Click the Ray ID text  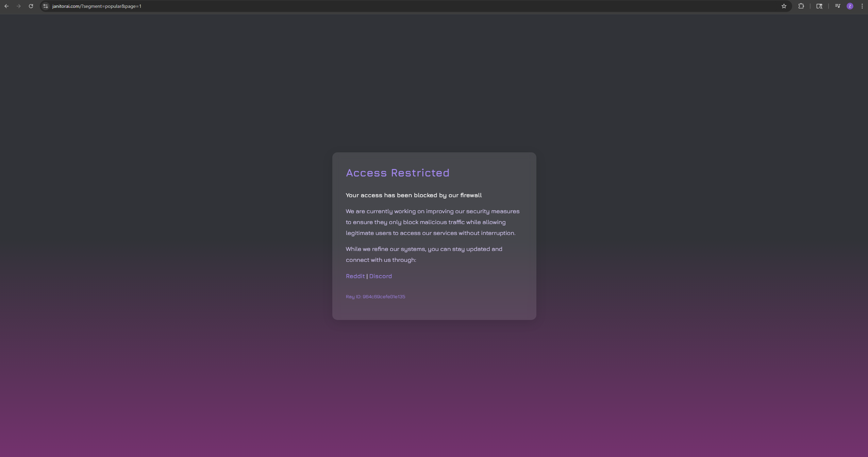point(375,297)
